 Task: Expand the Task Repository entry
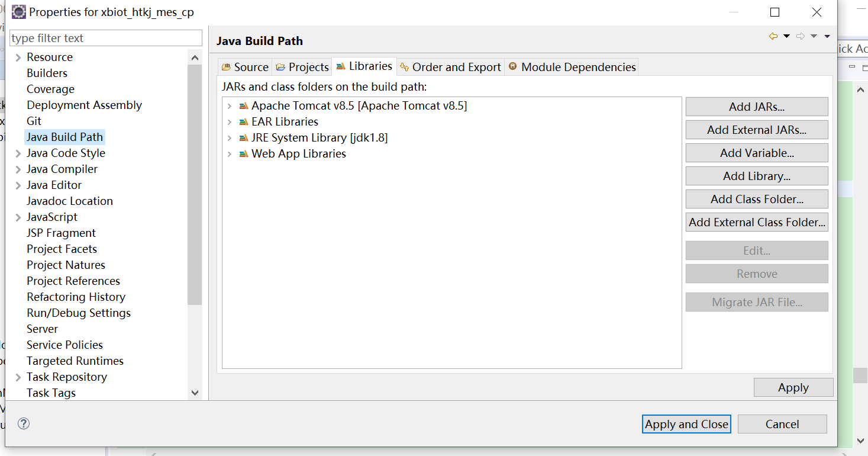(x=17, y=377)
